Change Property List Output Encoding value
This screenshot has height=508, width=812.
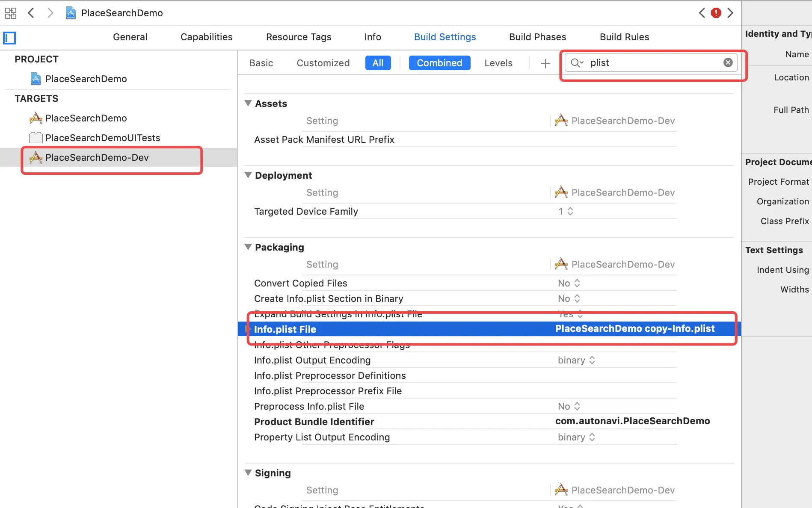point(576,437)
